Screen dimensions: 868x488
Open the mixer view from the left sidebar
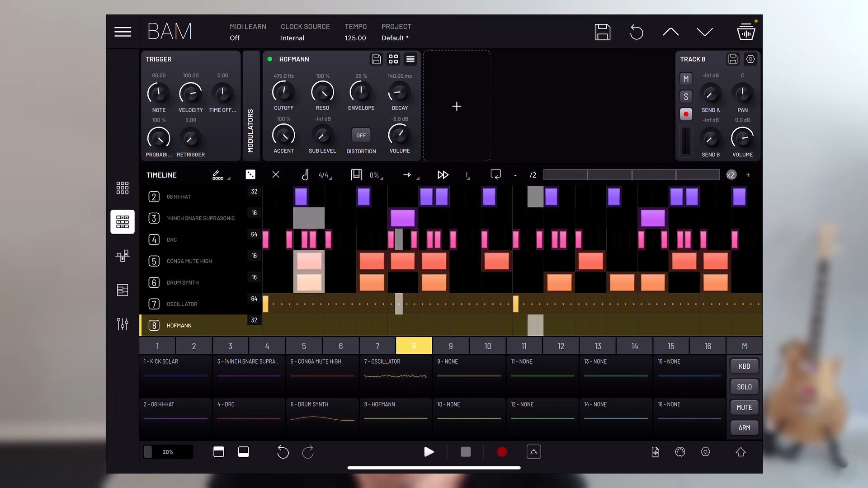[x=122, y=324]
